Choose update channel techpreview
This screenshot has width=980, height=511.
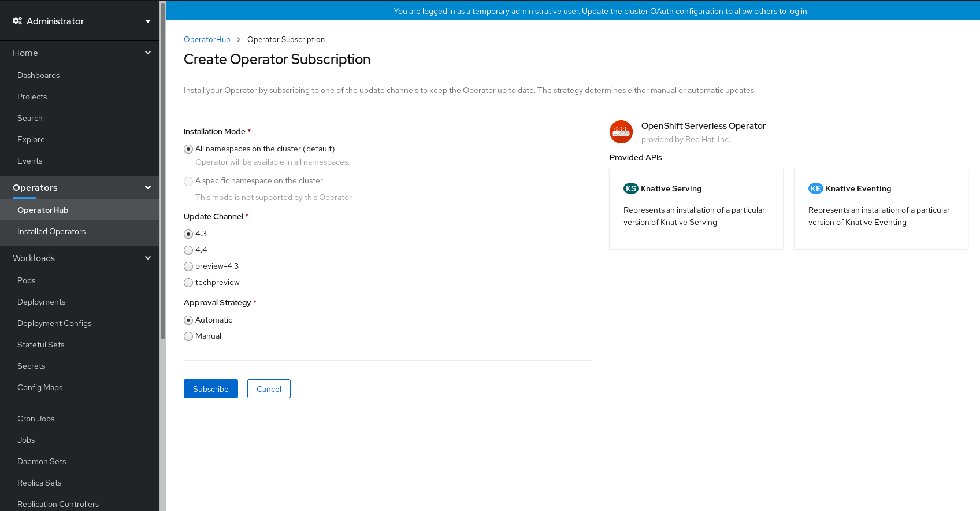coord(188,283)
